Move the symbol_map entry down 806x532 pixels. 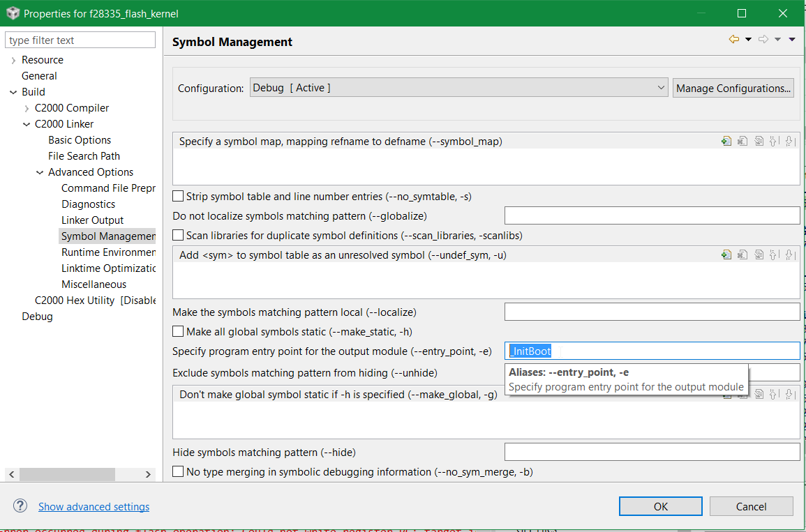coord(790,142)
